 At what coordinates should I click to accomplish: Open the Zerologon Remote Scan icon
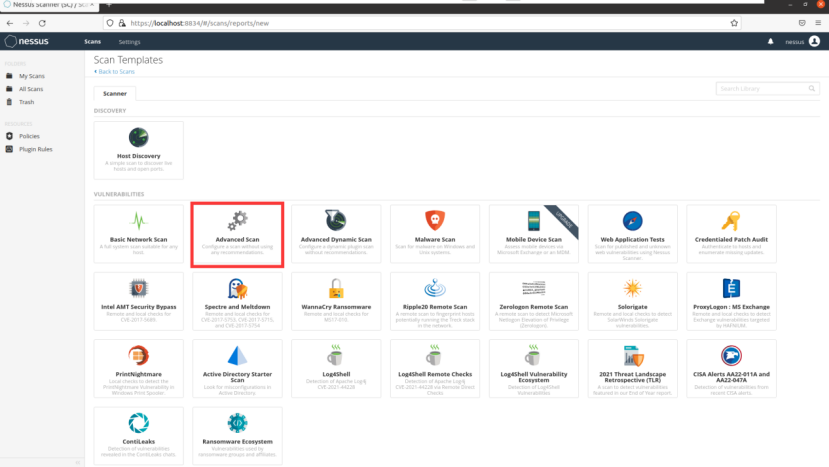point(533,288)
